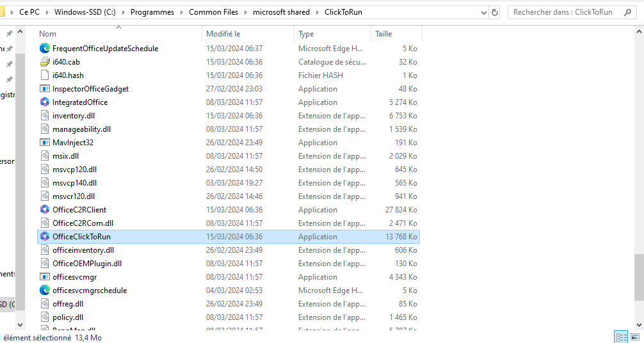
Task: Click the OfficeC2RClient application icon
Action: [x=45, y=209]
